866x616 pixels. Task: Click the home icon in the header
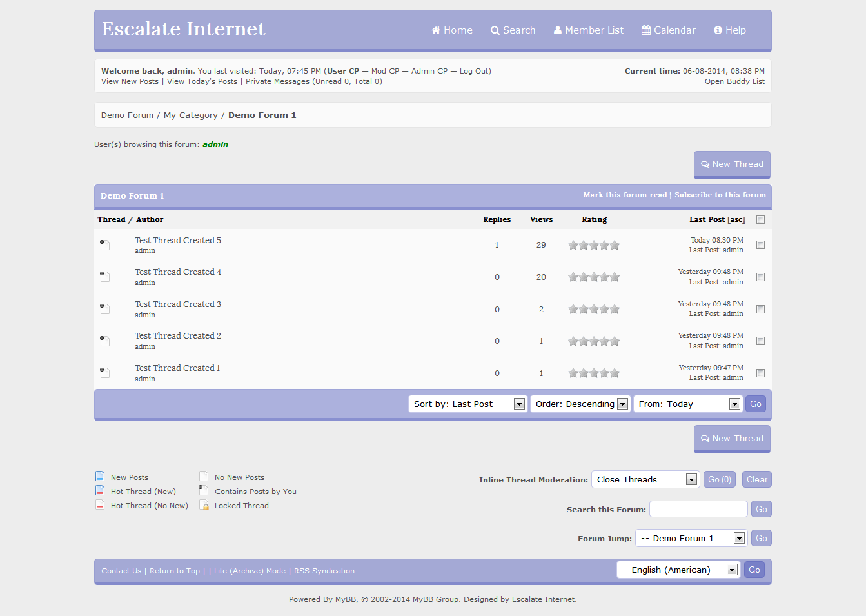tap(436, 30)
